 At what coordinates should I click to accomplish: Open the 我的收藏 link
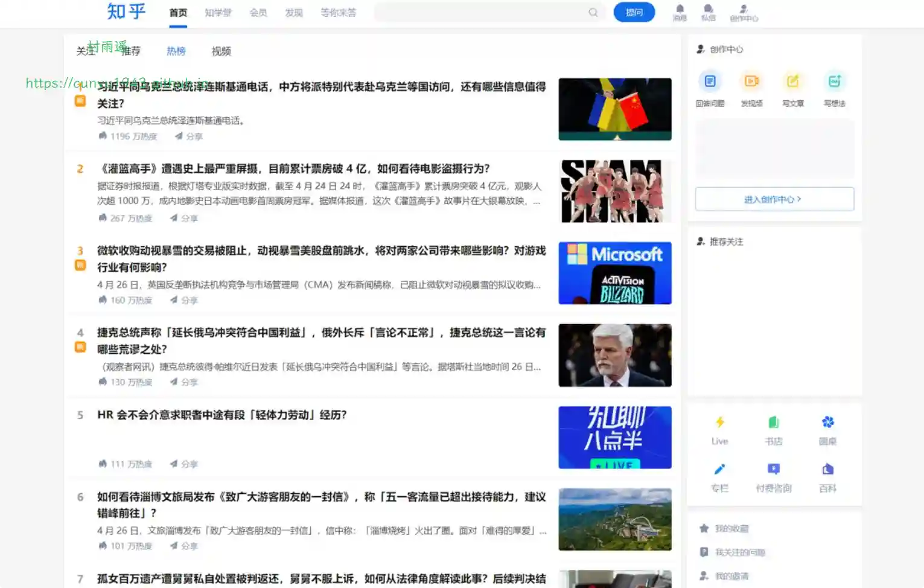[x=731, y=529]
